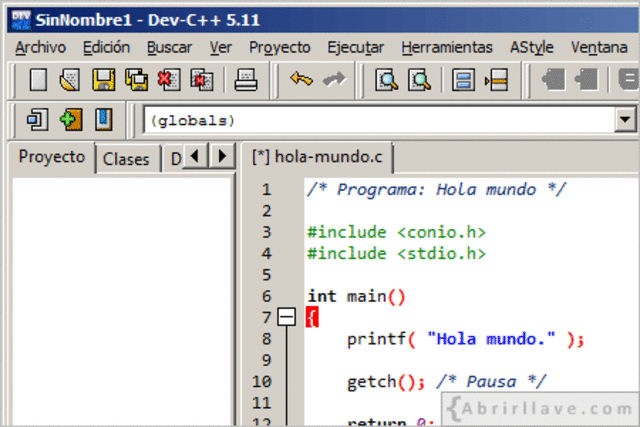Click line number 5 in the gutter

coord(267,275)
